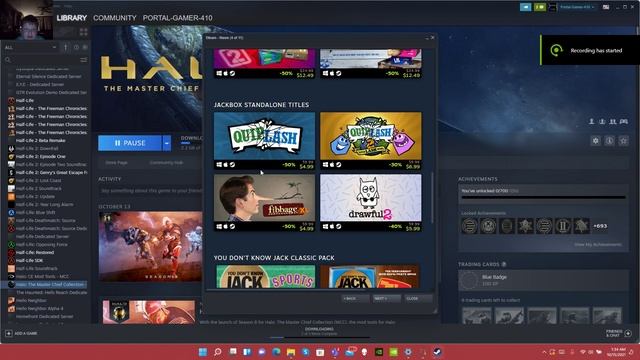The image size is (640, 360).
Task: Show hidden system tray icons chevron
Action: [x=544, y=352]
